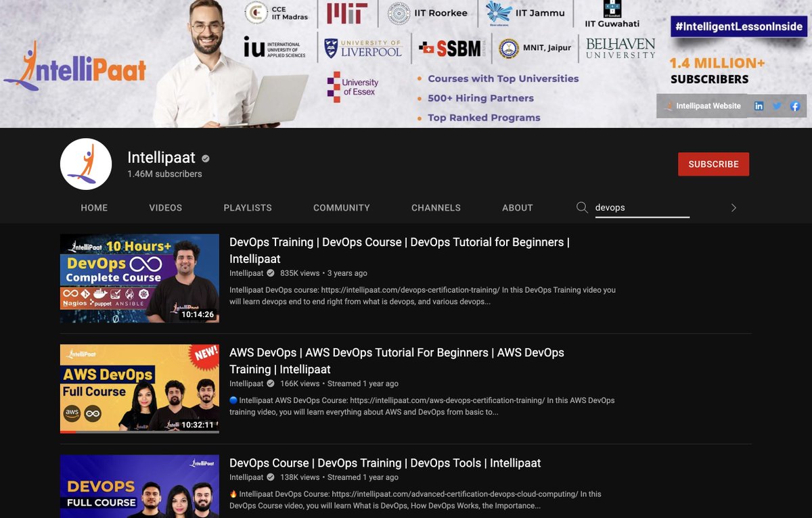Image resolution: width=812 pixels, height=518 pixels.
Task: Open the DevOps Training for Beginners video title
Action: (399, 250)
